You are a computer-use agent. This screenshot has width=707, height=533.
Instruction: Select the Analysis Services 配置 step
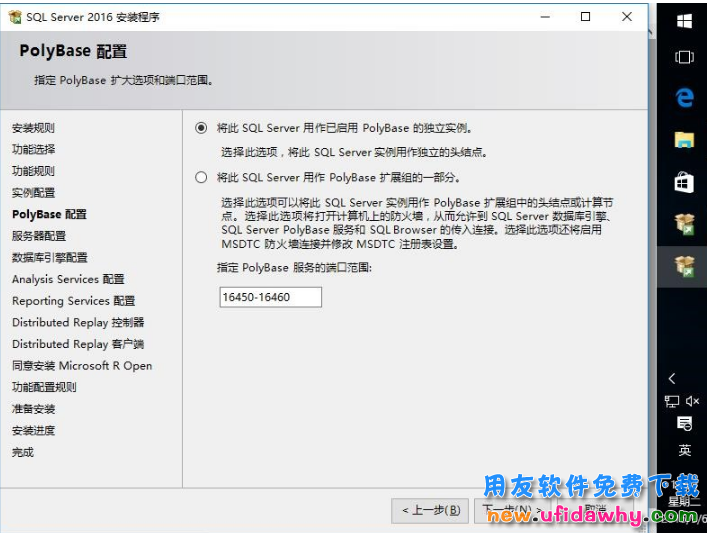(x=68, y=279)
